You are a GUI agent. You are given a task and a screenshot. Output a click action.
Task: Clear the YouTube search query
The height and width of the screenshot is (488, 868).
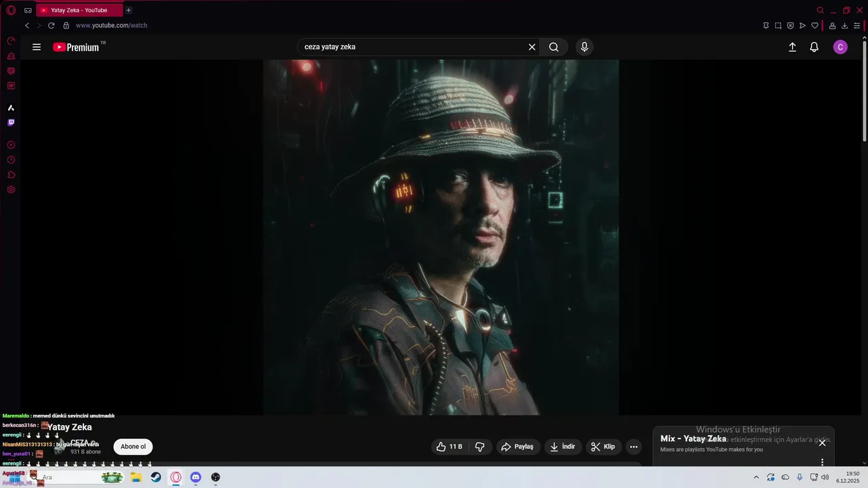pos(532,47)
